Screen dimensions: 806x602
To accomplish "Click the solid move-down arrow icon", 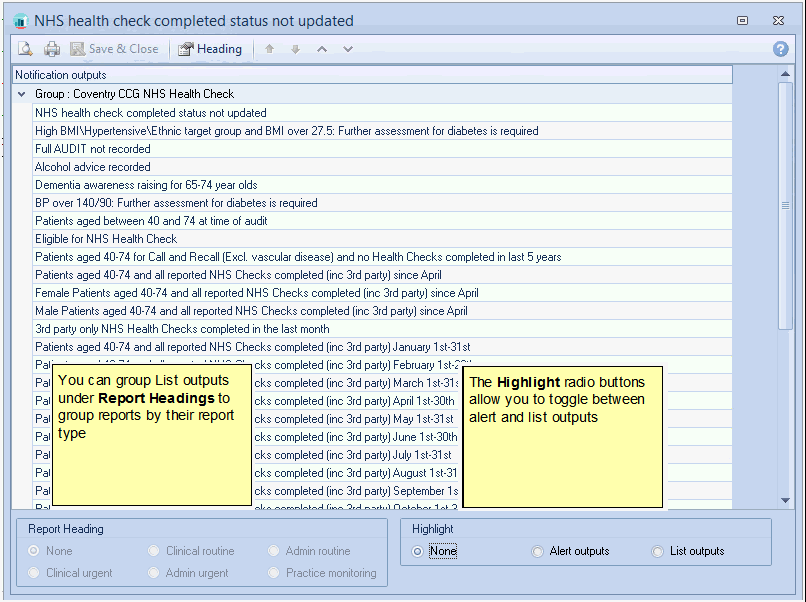I will pyautogui.click(x=295, y=49).
